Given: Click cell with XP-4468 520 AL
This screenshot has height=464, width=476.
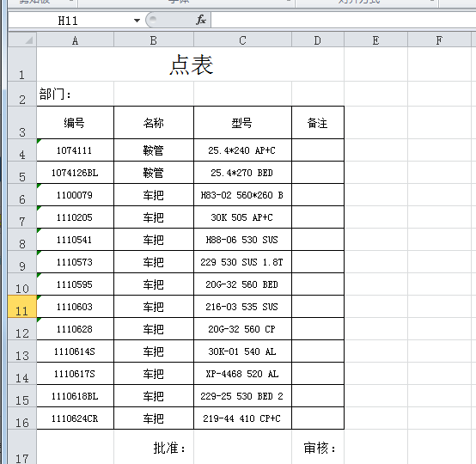Looking at the screenshot, I should click(242, 374).
